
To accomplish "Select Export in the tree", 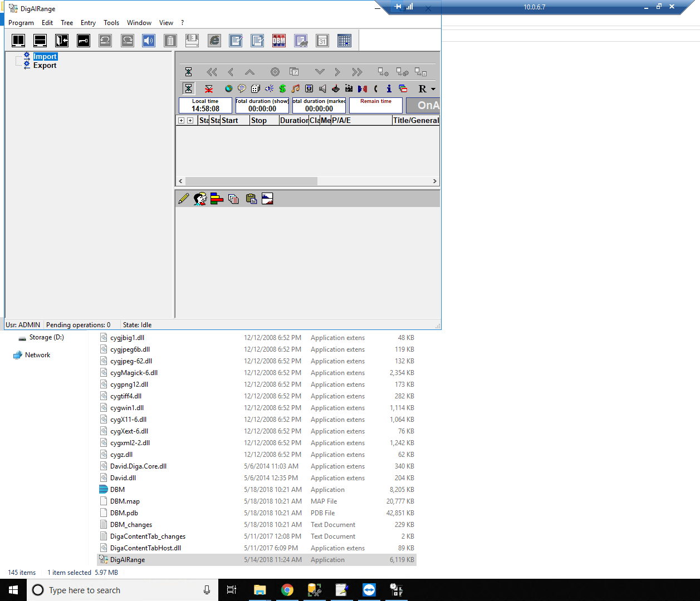I will 45,66.
